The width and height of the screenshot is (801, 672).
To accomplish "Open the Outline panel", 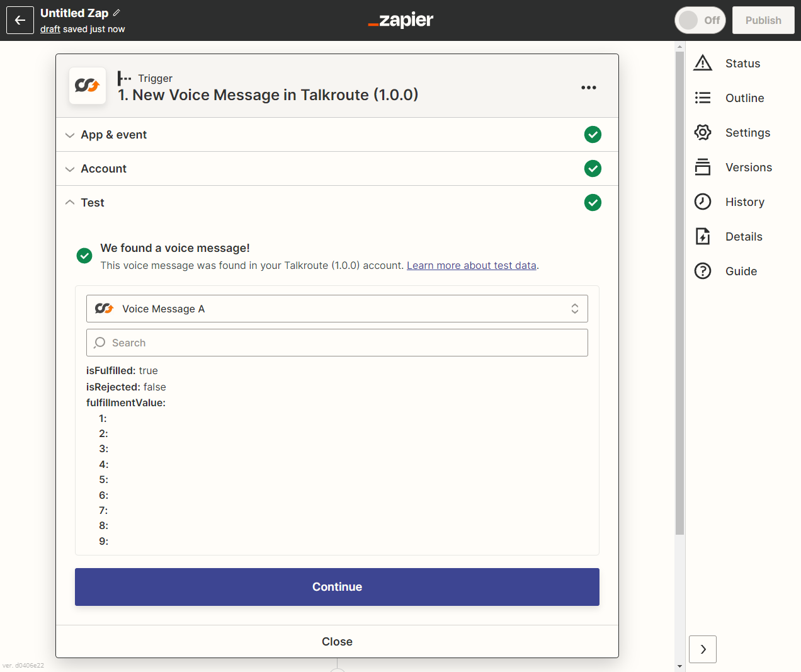I will [x=744, y=98].
